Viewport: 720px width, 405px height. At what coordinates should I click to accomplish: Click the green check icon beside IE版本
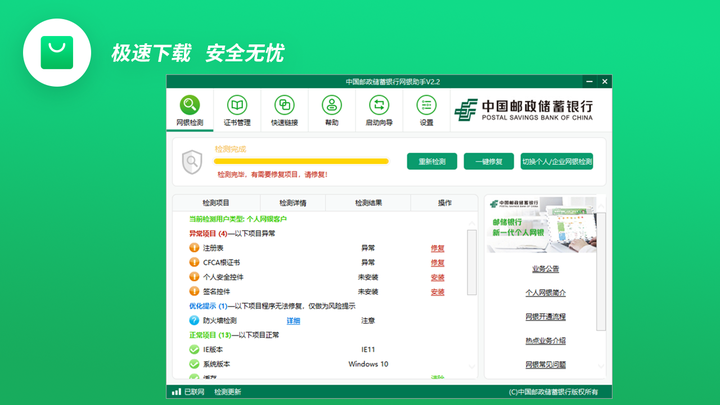click(194, 349)
